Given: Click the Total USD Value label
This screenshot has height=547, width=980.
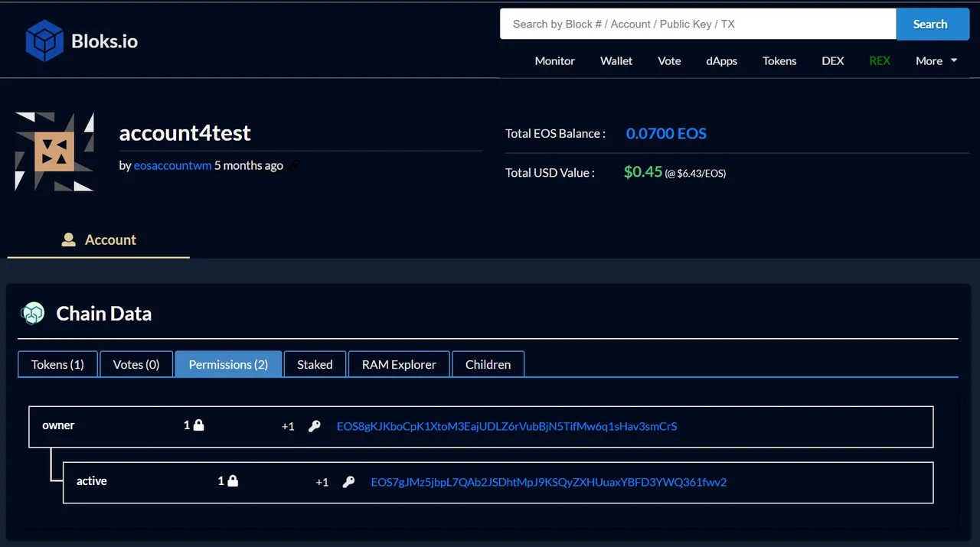Looking at the screenshot, I should point(550,172).
